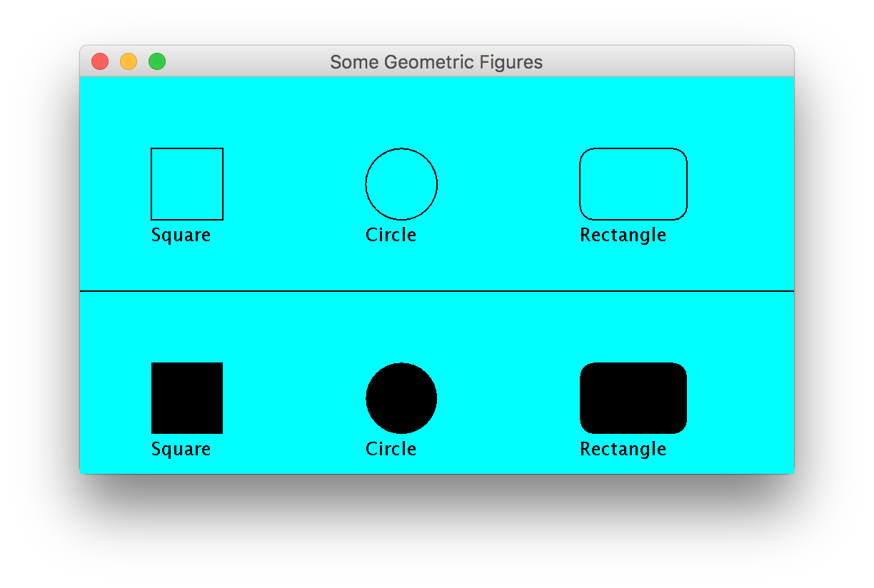The height and width of the screenshot is (588, 874).
Task: Minimize the window with the yellow button
Action: 129,62
